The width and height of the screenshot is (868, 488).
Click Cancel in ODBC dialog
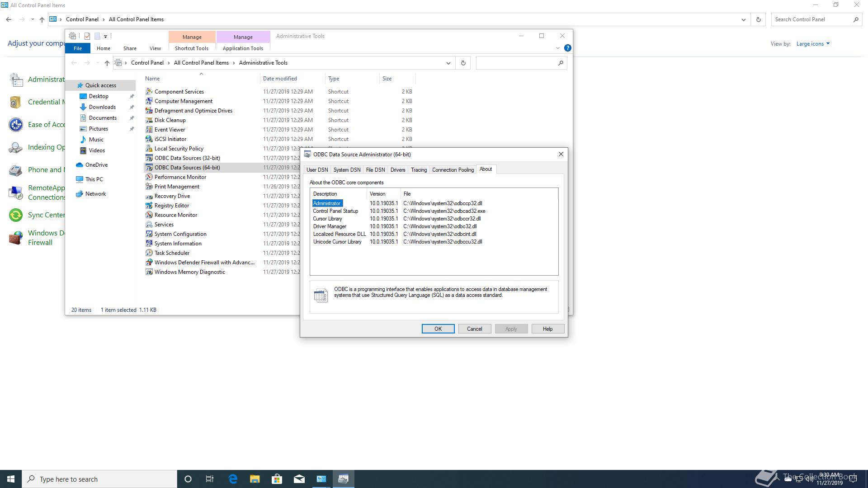475,329
